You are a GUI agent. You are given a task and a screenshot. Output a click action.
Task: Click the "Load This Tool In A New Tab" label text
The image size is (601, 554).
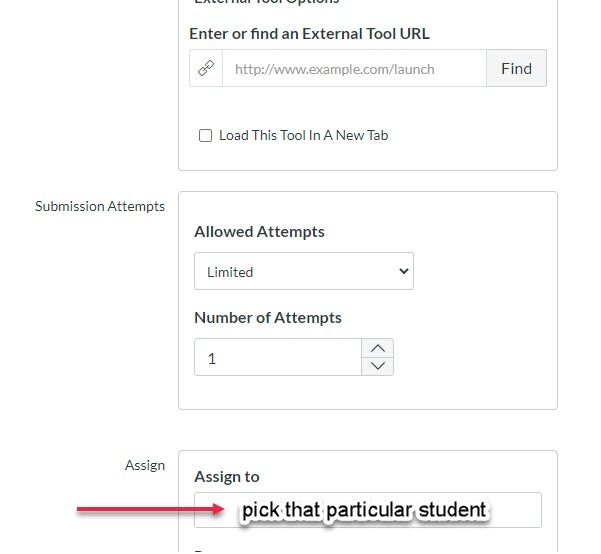click(x=303, y=135)
